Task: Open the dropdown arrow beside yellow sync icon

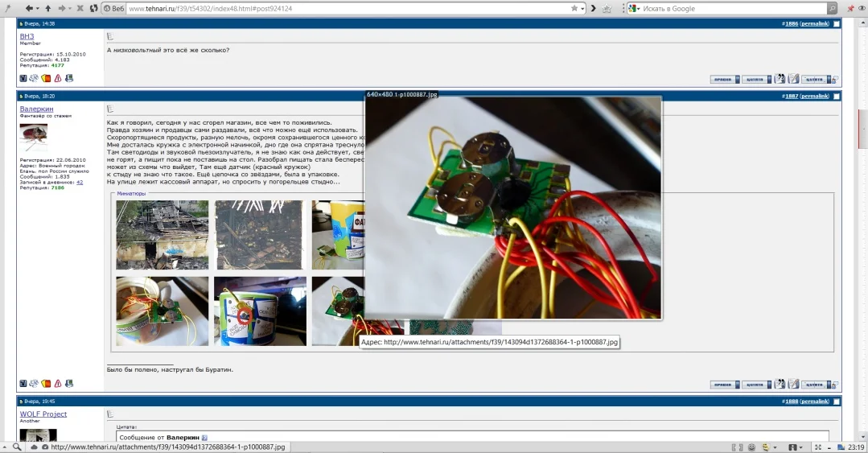Action: click(775, 447)
